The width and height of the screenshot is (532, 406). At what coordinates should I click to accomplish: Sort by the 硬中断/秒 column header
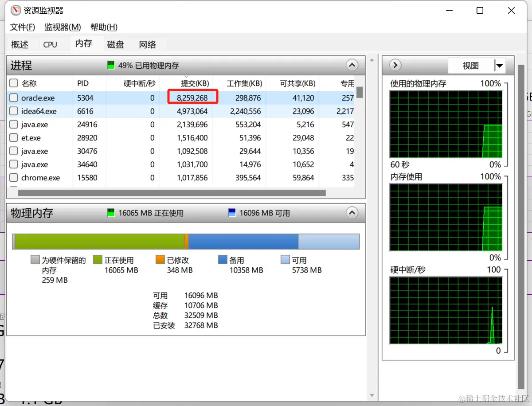click(140, 83)
